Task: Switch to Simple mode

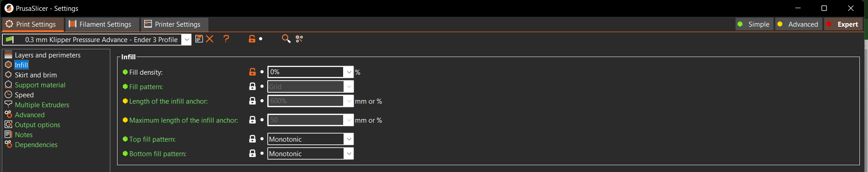Action: (754, 24)
